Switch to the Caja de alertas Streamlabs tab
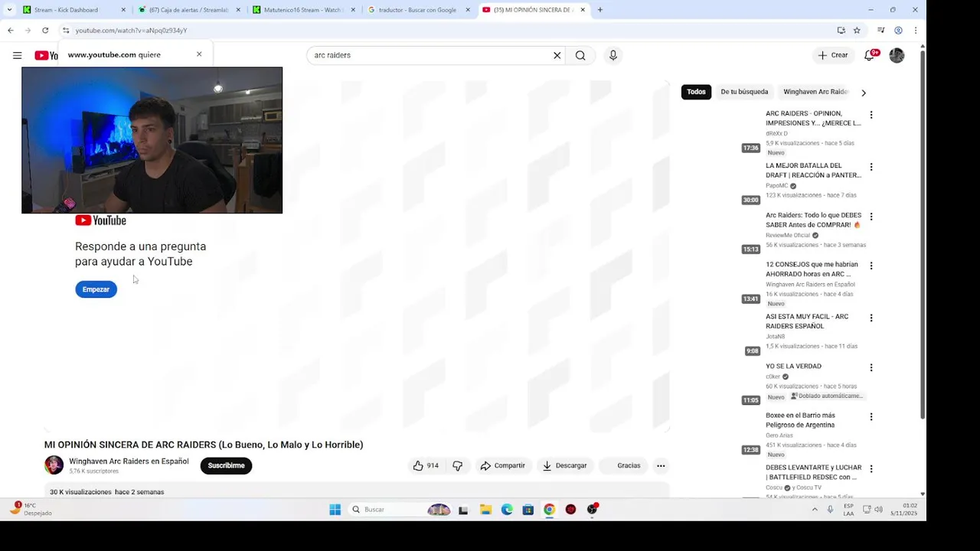The height and width of the screenshot is (551, 980). (x=188, y=10)
